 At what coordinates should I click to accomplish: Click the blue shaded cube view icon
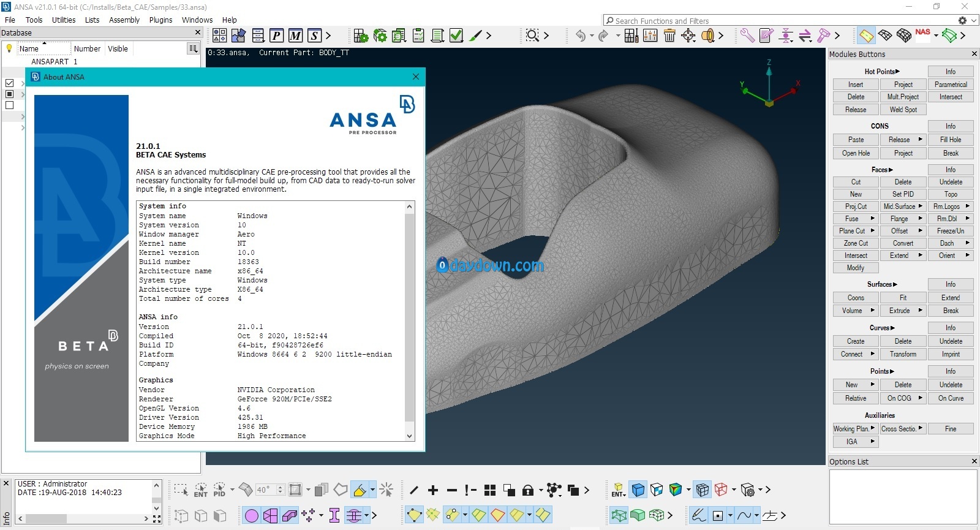coord(638,490)
